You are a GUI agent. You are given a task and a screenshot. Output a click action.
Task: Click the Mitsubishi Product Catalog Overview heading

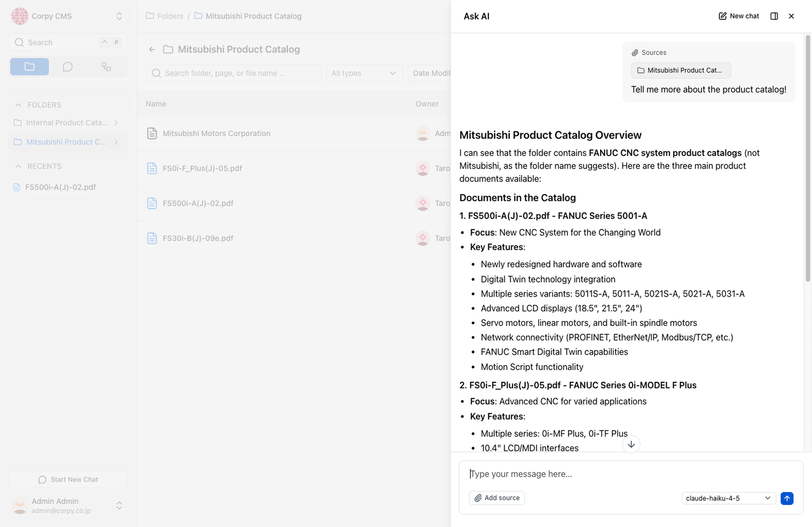tap(550, 135)
